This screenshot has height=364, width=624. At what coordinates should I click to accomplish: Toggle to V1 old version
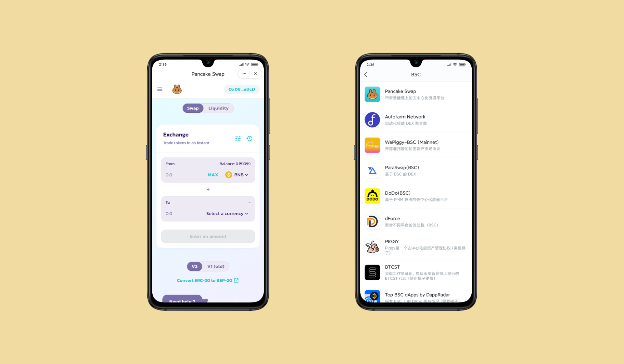click(x=216, y=266)
